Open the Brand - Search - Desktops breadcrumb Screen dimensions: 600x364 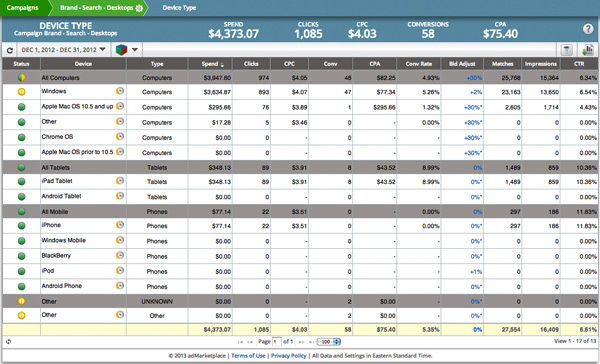pyautogui.click(x=96, y=8)
